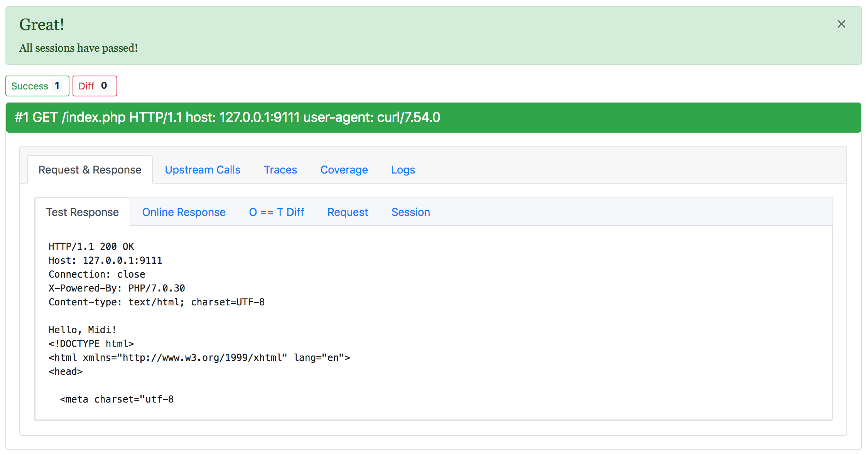868x455 pixels.
Task: Open the Coverage tab
Action: [344, 170]
